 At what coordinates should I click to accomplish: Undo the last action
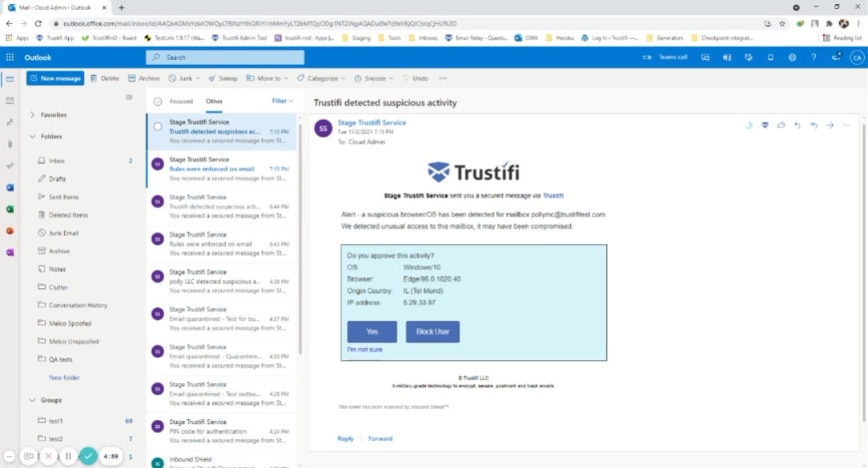(x=415, y=78)
